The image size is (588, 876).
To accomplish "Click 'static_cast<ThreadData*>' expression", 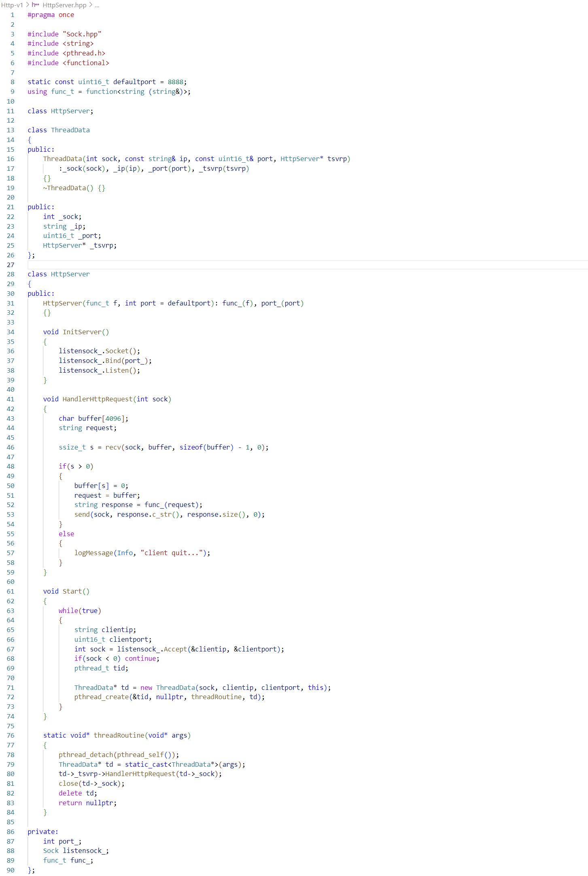I will pos(172,765).
